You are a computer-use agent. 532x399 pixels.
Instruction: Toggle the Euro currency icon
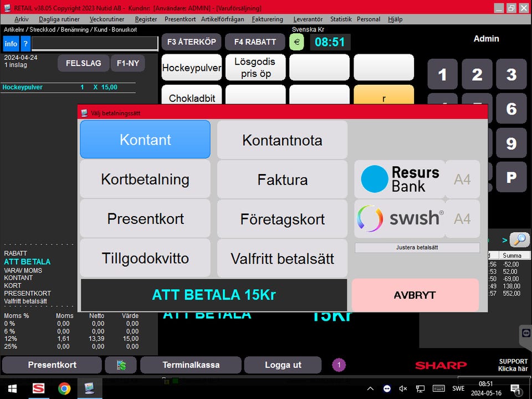(296, 42)
